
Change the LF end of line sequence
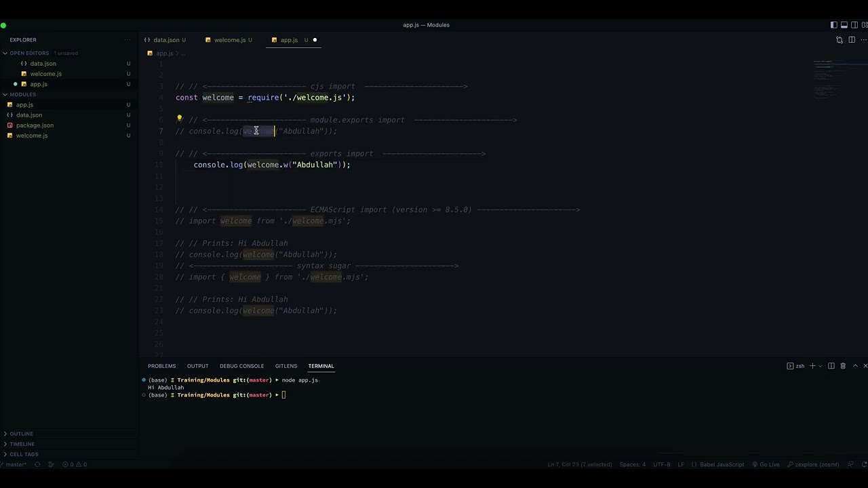pos(681,464)
